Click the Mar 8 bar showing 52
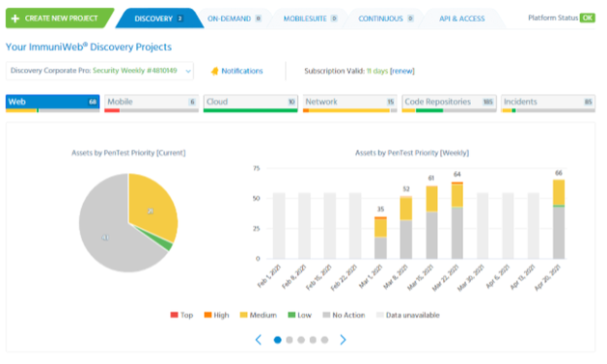Screen dimensions: 607x364 pyautogui.click(x=406, y=227)
